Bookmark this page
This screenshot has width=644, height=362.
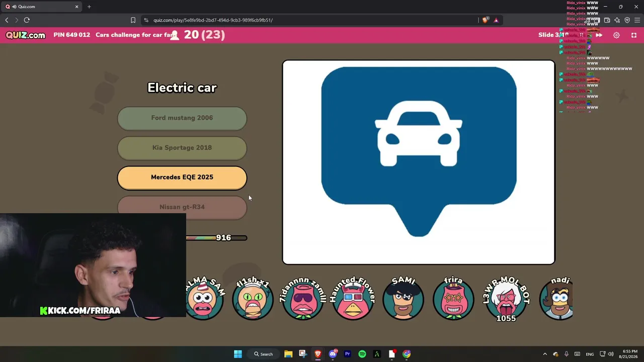point(133,20)
